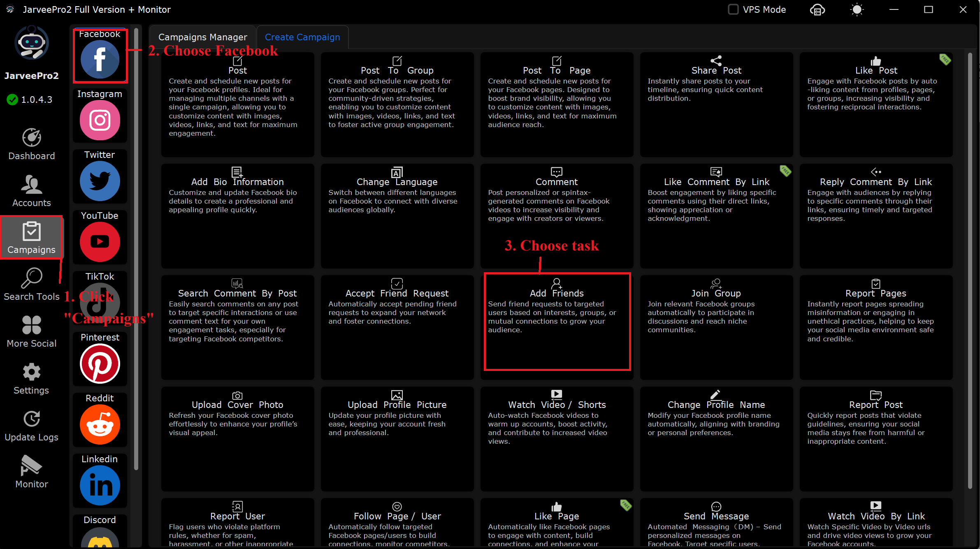Click the Upload Profile Picture image icon
Image resolution: width=980 pixels, height=549 pixels.
pos(397,395)
